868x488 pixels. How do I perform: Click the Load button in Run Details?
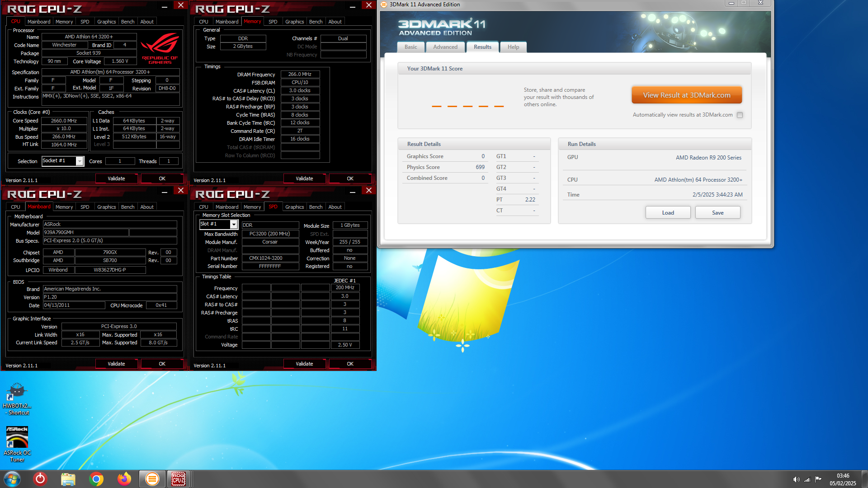[x=668, y=213]
